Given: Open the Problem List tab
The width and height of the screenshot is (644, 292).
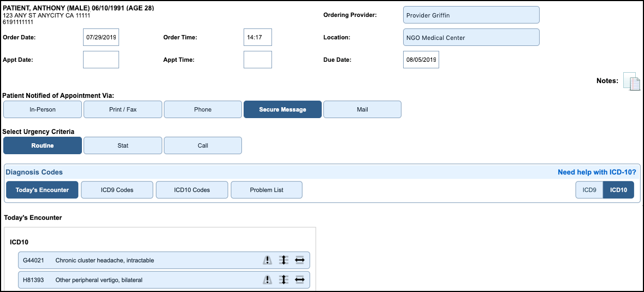Looking at the screenshot, I should pos(267,190).
